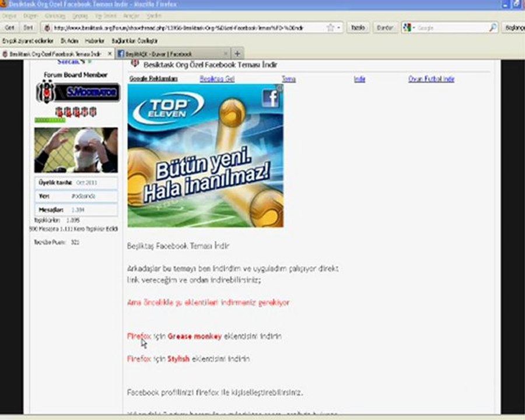Viewport: 525px width, 420px height.
Task: Click the site favicon in the address bar
Action: pos(47,28)
